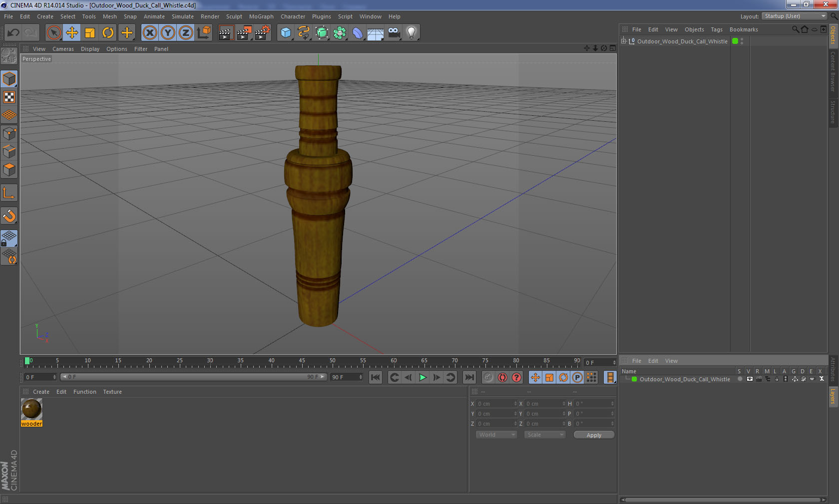The width and height of the screenshot is (839, 504).
Task: Open material manager Texture menu
Action: point(112,392)
